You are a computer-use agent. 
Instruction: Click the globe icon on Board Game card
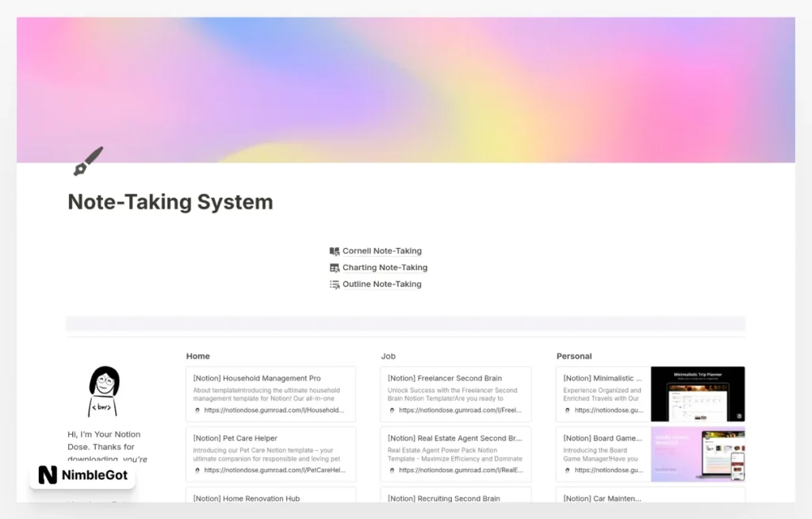[566, 469]
